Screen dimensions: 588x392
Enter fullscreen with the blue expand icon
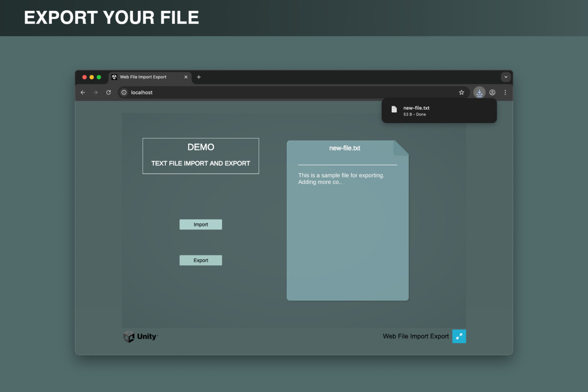pyautogui.click(x=459, y=336)
